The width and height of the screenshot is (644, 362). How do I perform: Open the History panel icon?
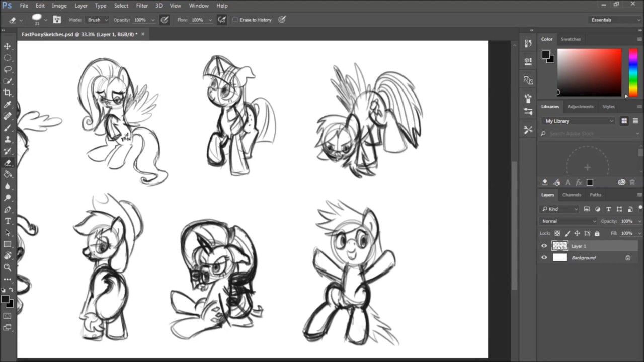[x=528, y=44]
